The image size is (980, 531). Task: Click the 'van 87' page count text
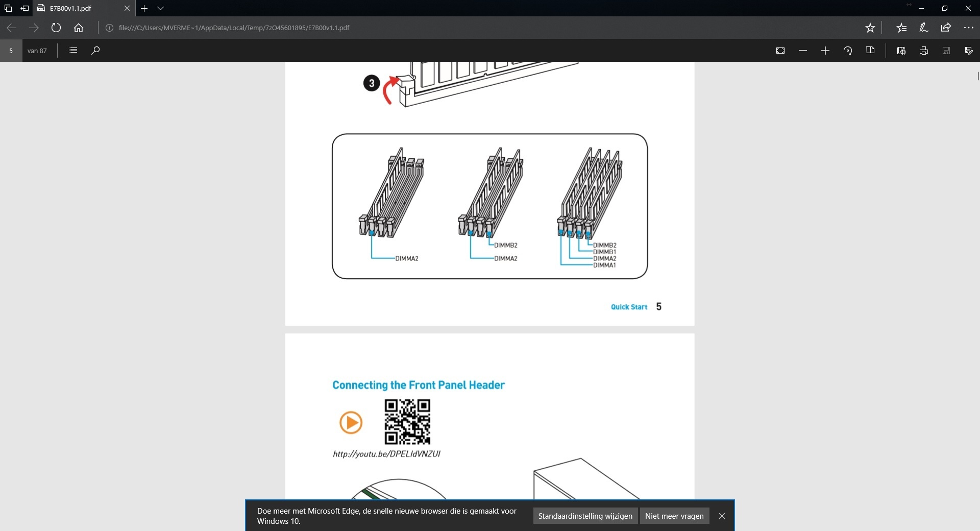pyautogui.click(x=37, y=51)
